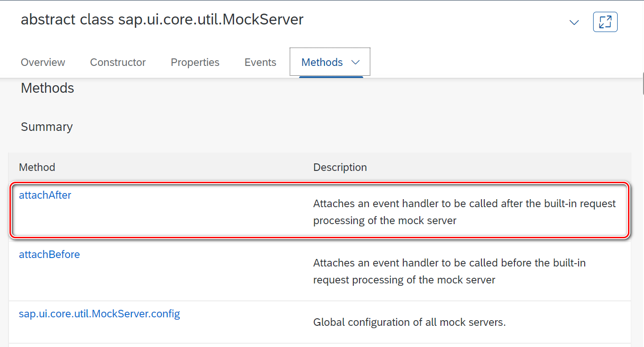Open the attachAfter method link
Screen dimensions: 644x347
pyautogui.click(x=45, y=195)
